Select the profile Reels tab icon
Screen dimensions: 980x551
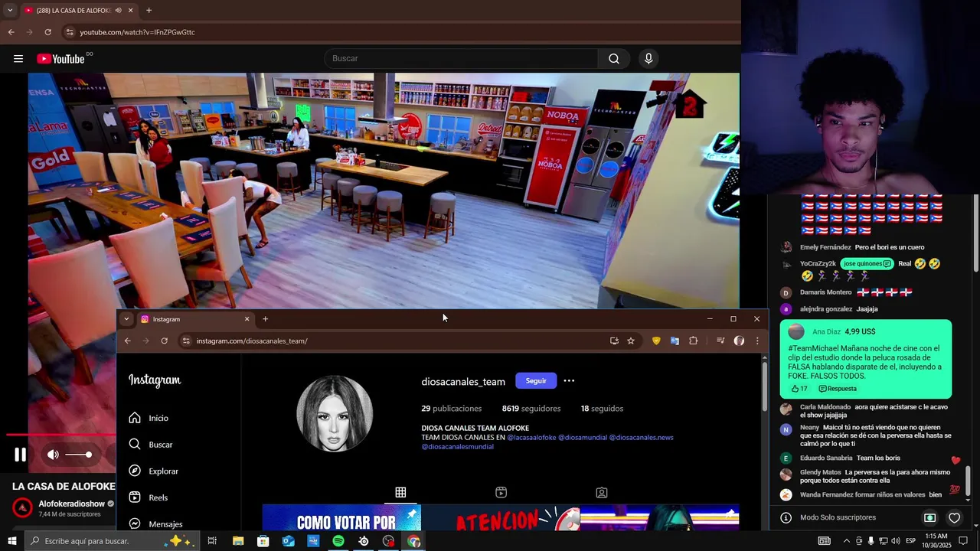pos(501,492)
